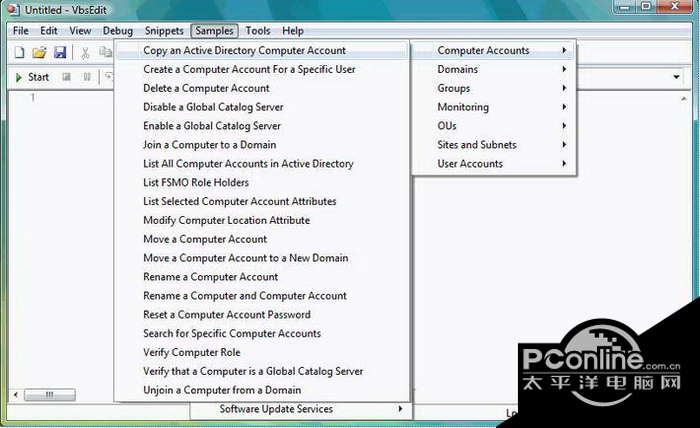Click the pause icon in debug toolbar
Viewport: 700px width, 428px height.
[87, 77]
